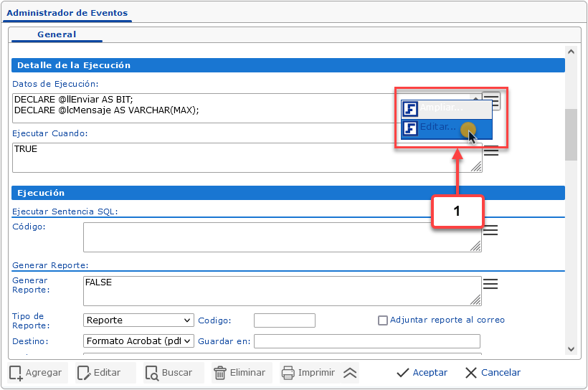
Task: Click the Datos de Ejecución: label
Action: point(55,84)
